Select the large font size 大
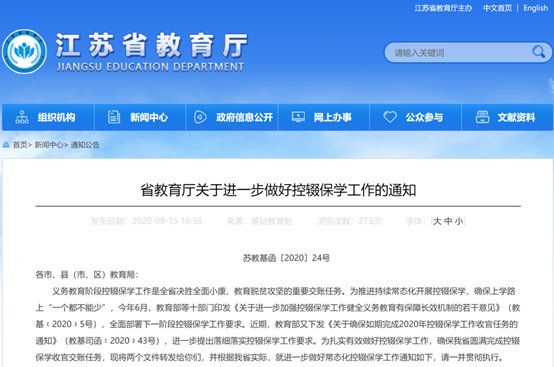This screenshot has height=367, width=554. [x=437, y=221]
